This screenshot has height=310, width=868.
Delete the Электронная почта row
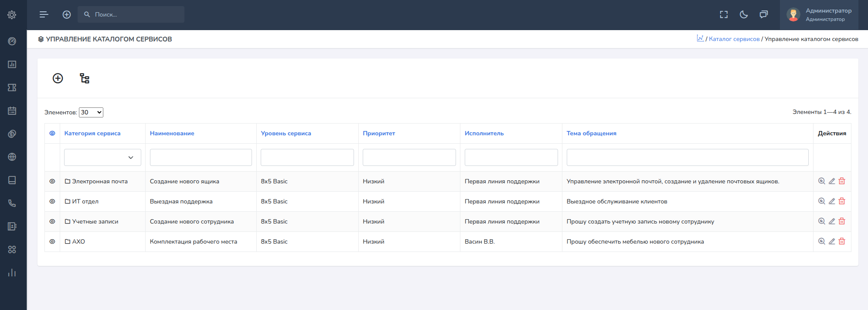coord(842,181)
